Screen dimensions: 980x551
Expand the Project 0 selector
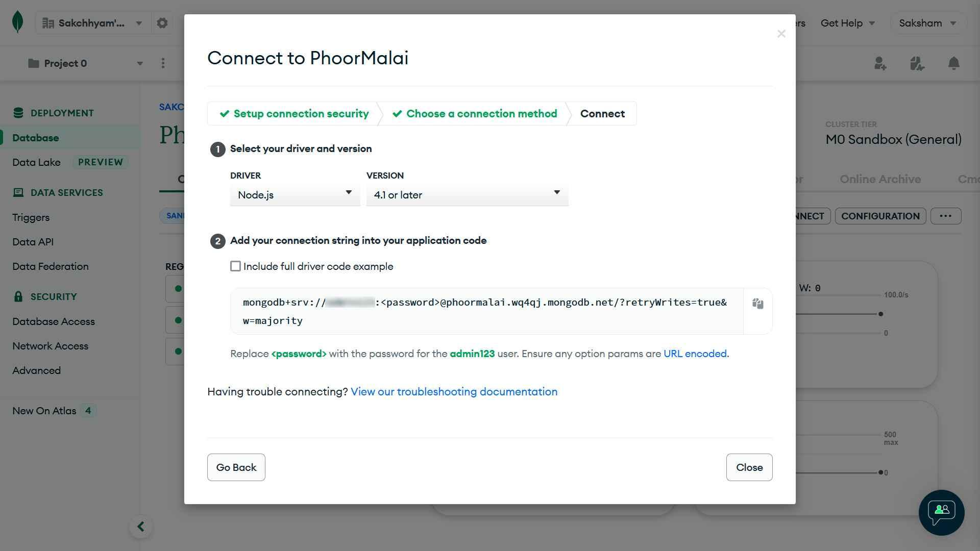[x=85, y=63]
